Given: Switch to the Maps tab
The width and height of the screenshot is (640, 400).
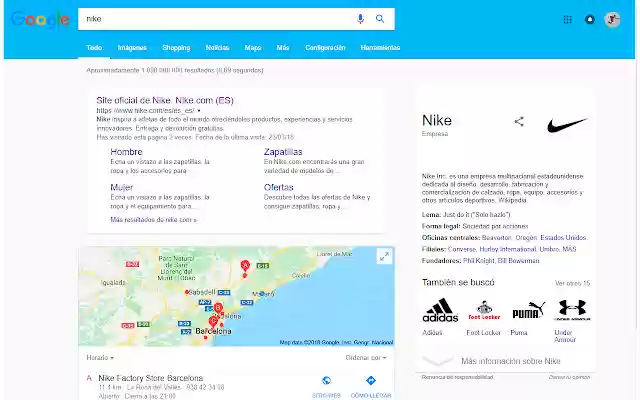Looking at the screenshot, I should click(x=253, y=48).
